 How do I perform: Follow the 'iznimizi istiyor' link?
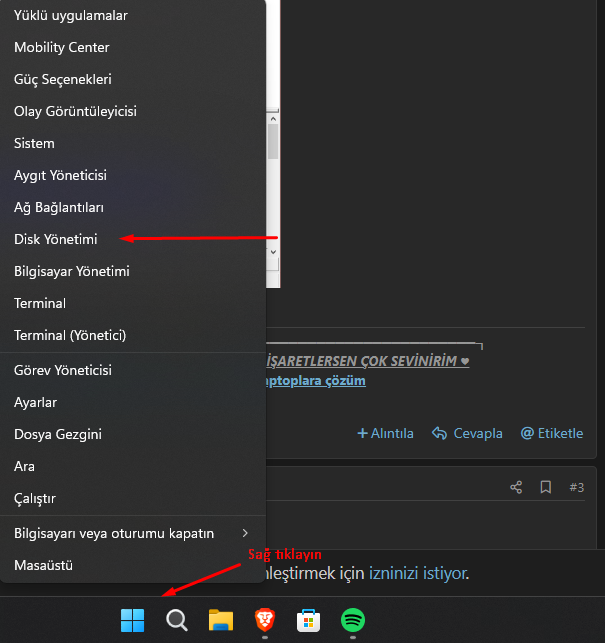[418, 573]
